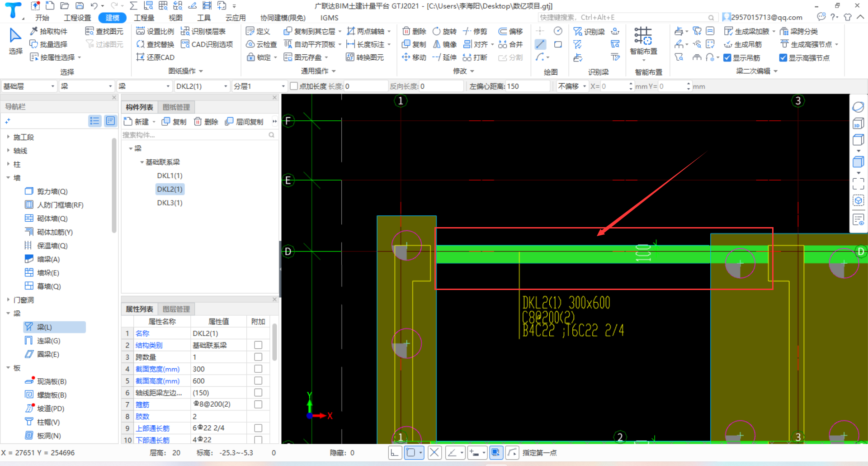Open the 基础层 floor dropdown
The image size is (868, 466).
(28, 86)
